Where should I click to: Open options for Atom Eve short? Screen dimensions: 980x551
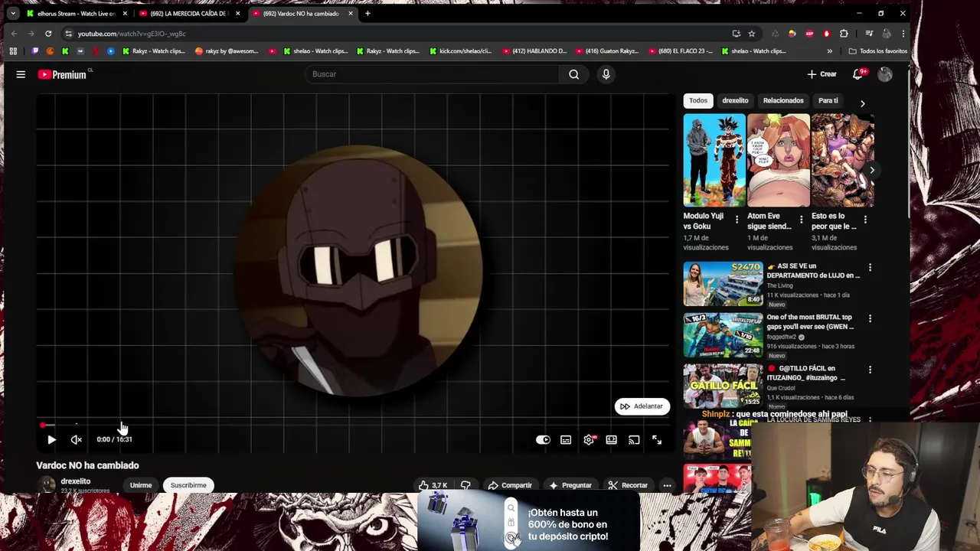click(801, 220)
